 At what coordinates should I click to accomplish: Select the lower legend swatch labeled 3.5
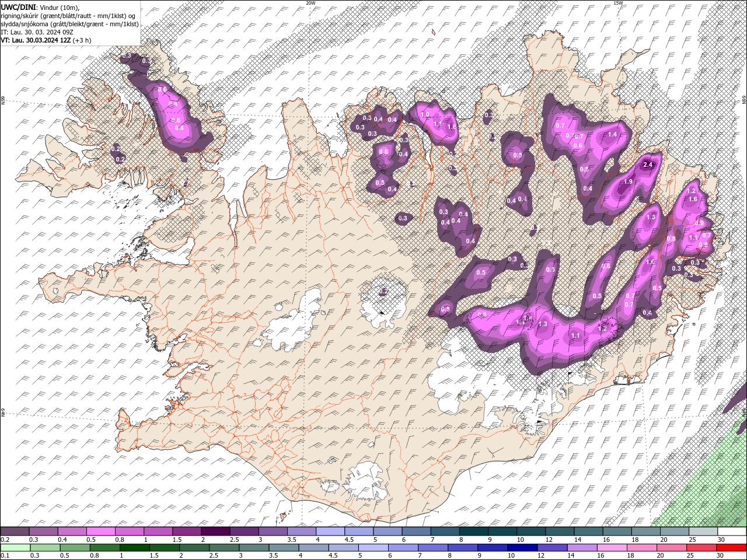pyautogui.click(x=284, y=548)
